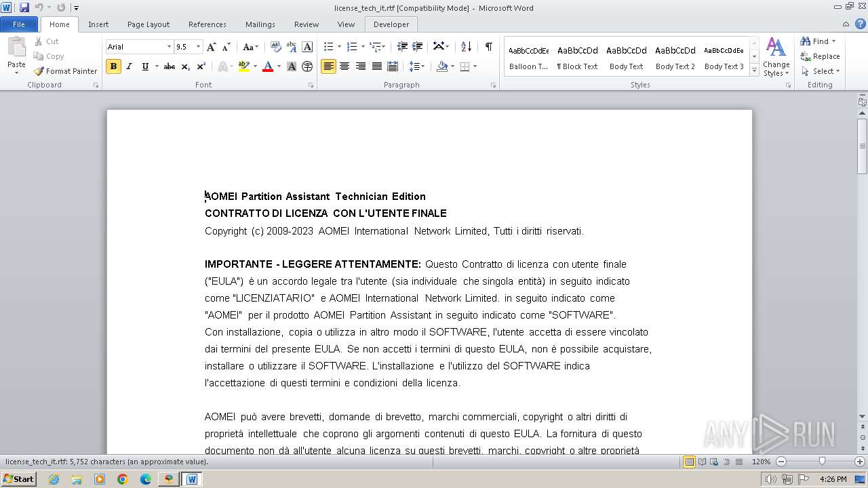Toggle Bold formatting

(x=113, y=66)
